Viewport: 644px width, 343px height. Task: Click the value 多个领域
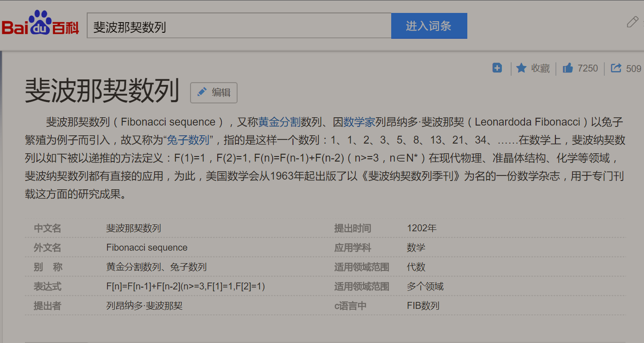[425, 286]
